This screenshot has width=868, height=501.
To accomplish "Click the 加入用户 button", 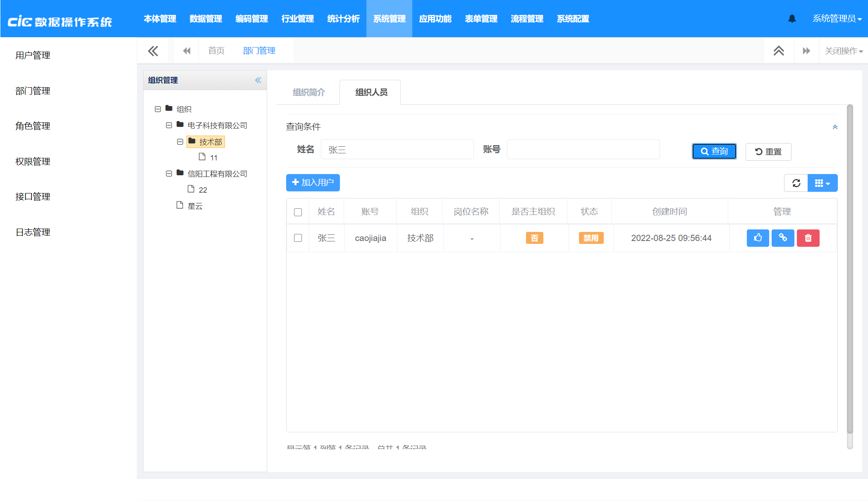I will (x=313, y=183).
